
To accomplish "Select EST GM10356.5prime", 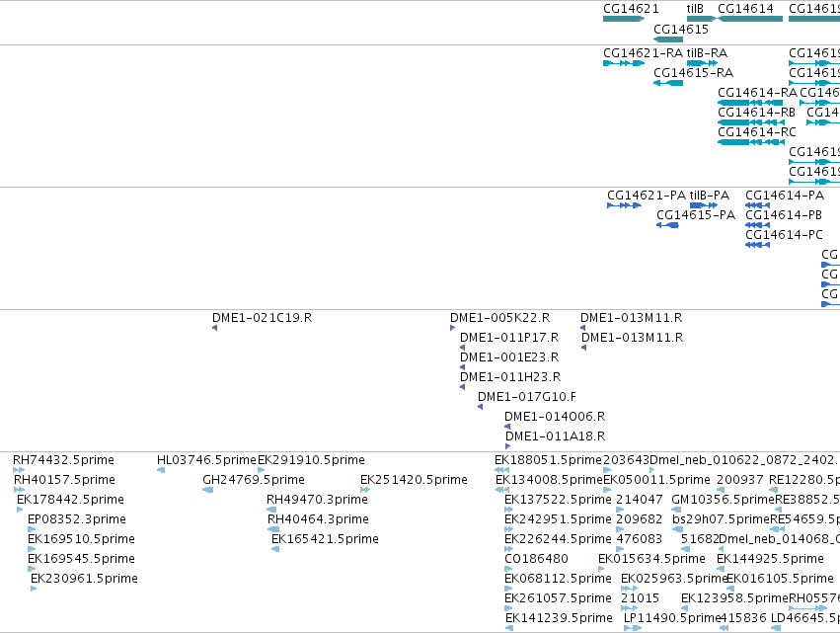I will click(x=676, y=510).
